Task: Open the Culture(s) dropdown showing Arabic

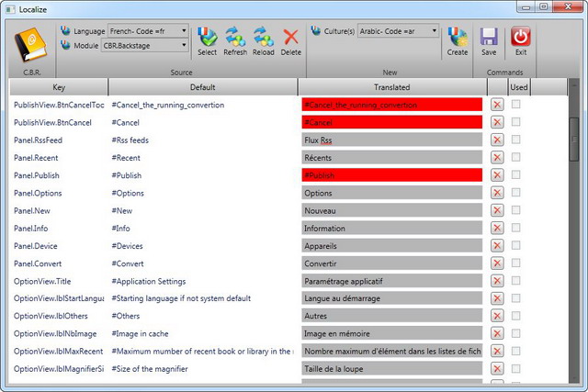Action: coord(398,30)
